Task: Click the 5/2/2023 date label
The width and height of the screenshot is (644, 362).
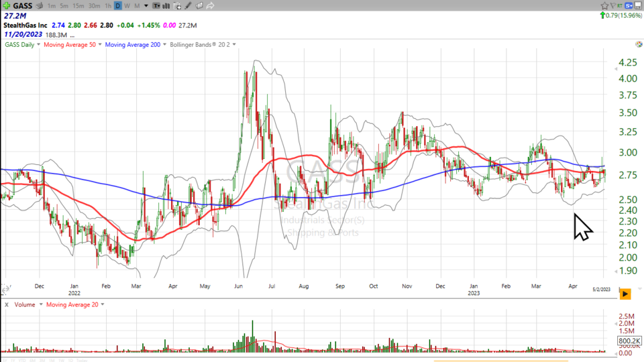Action: tap(601, 290)
